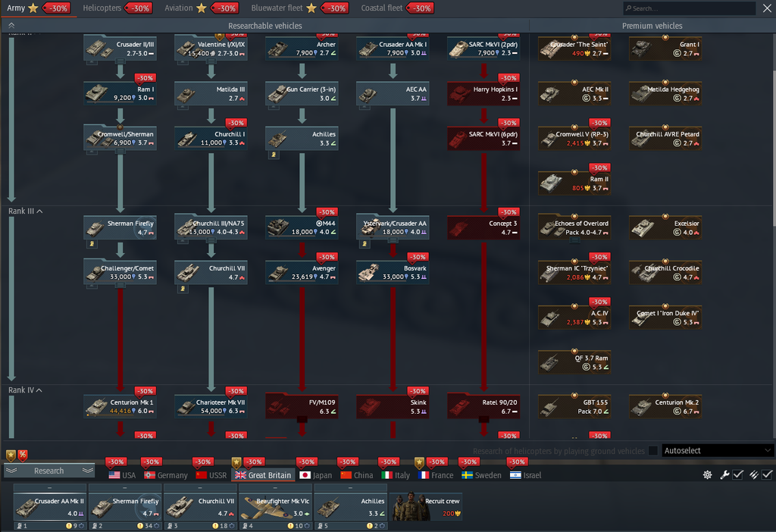Select the Gun Carrier (3-in) vehicle

click(x=302, y=93)
